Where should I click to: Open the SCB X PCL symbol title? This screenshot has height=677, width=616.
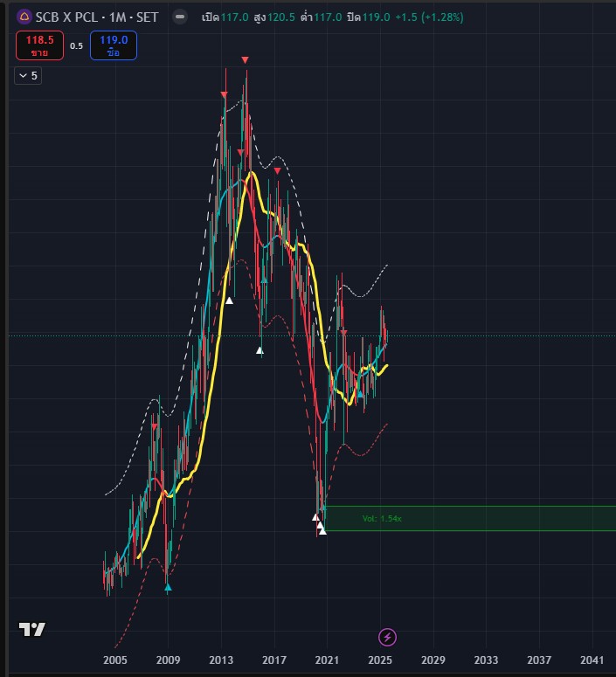pyautogui.click(x=97, y=17)
